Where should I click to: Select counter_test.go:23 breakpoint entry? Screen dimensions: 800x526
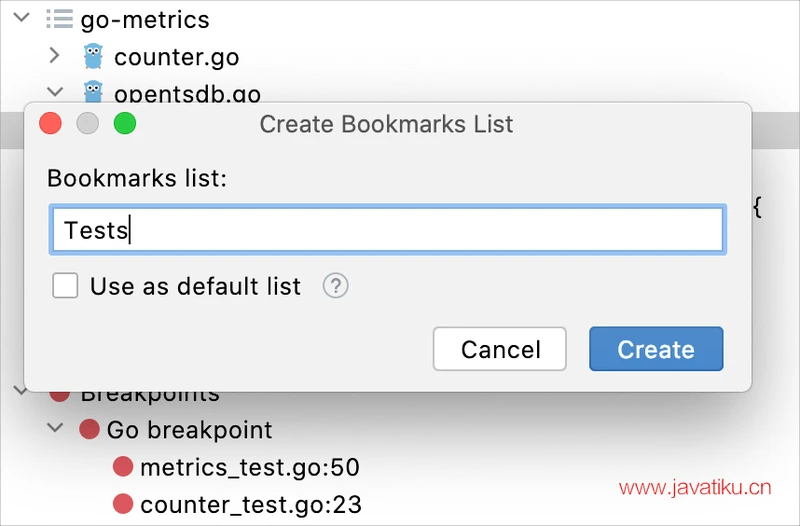point(250,504)
